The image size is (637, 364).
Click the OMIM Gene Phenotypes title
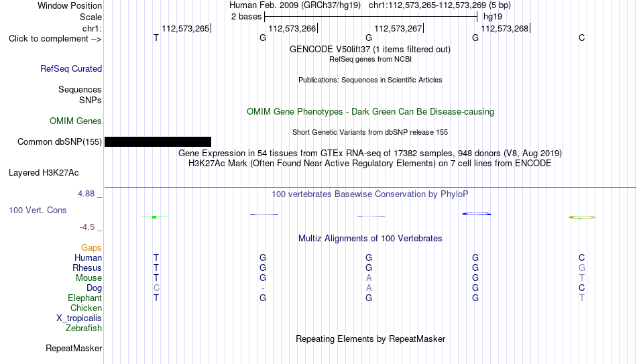(x=370, y=112)
